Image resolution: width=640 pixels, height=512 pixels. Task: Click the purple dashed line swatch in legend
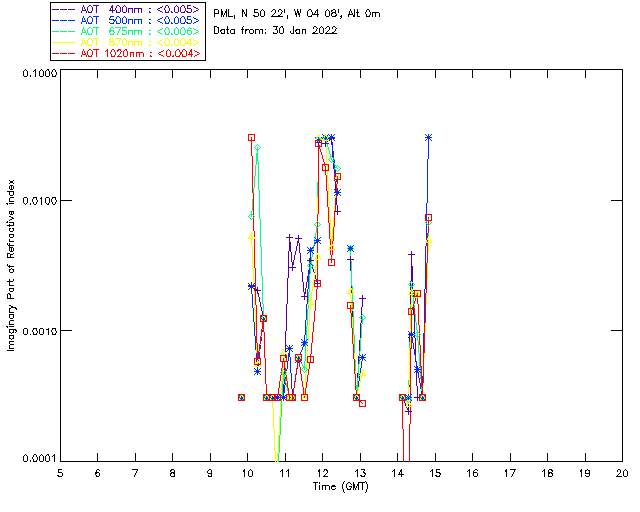(x=64, y=9)
